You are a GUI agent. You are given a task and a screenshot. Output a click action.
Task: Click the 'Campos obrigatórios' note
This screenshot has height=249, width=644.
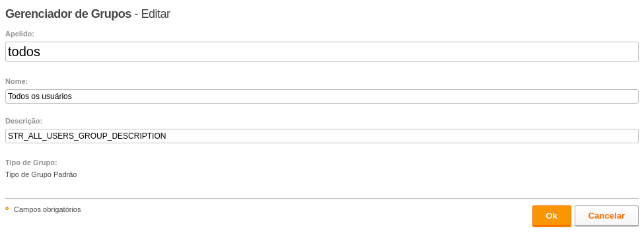[48, 209]
